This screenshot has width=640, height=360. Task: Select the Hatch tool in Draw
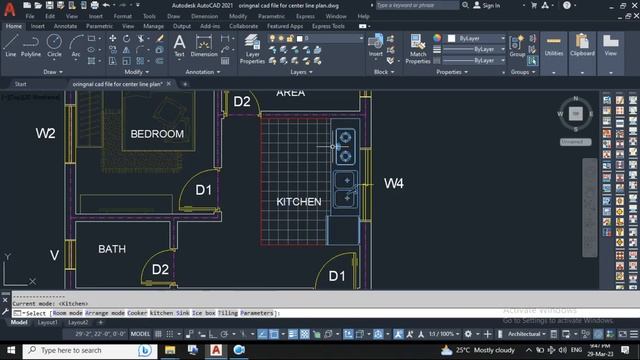click(91, 61)
